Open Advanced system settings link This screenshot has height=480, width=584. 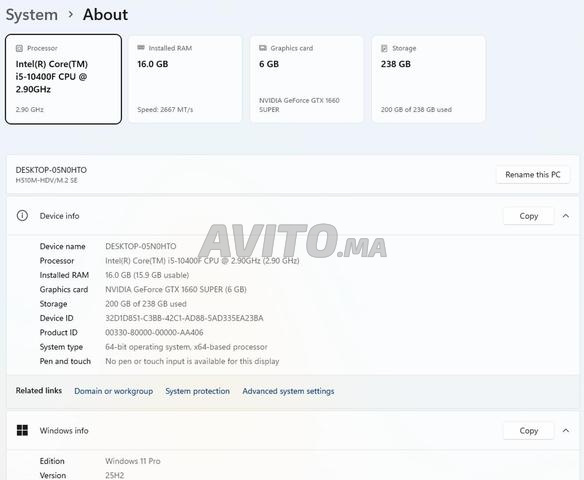click(288, 391)
